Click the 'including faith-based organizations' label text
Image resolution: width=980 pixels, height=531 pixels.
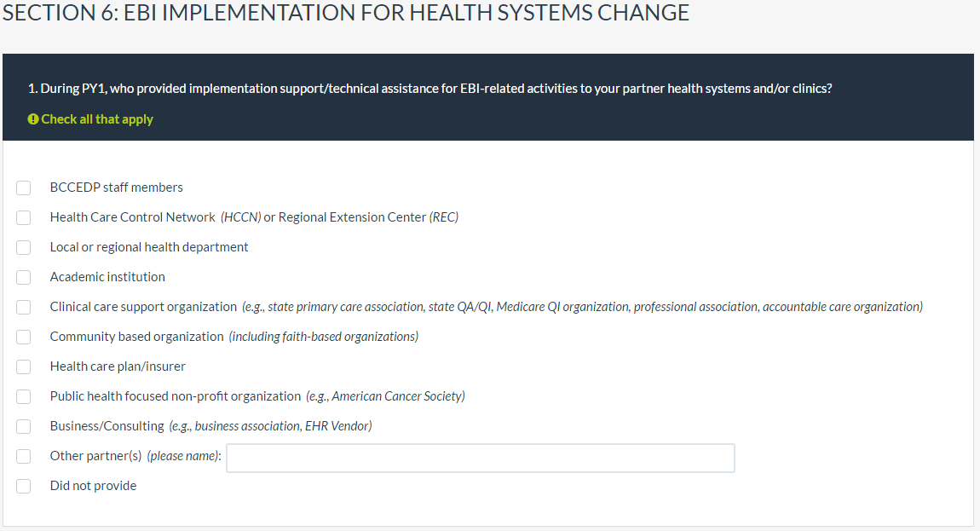click(x=323, y=337)
